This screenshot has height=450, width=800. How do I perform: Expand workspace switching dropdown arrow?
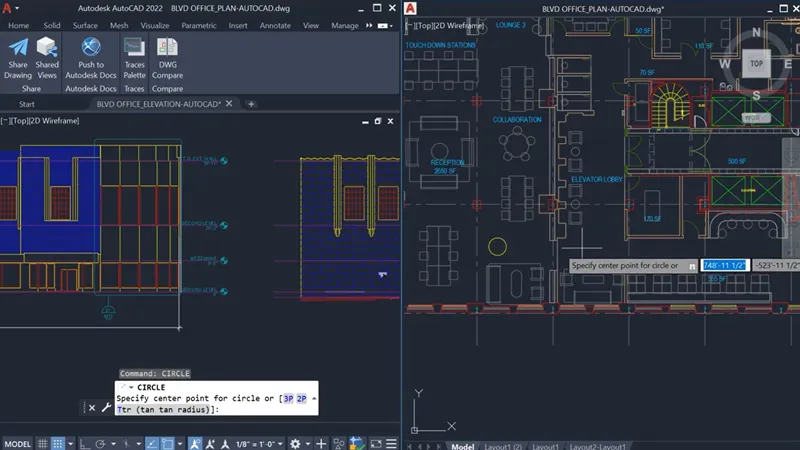[x=308, y=444]
